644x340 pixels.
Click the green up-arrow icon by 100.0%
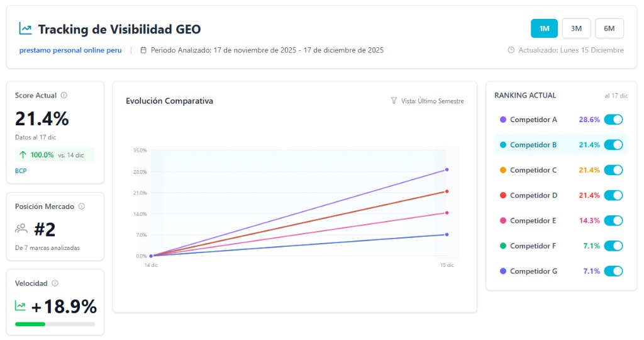coord(23,155)
